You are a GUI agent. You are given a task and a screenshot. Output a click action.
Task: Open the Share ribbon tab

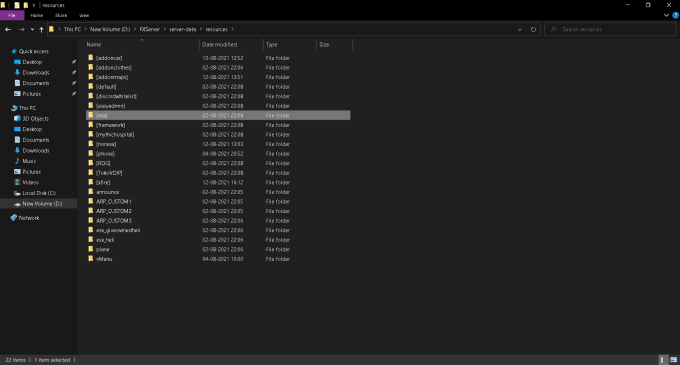pyautogui.click(x=61, y=15)
